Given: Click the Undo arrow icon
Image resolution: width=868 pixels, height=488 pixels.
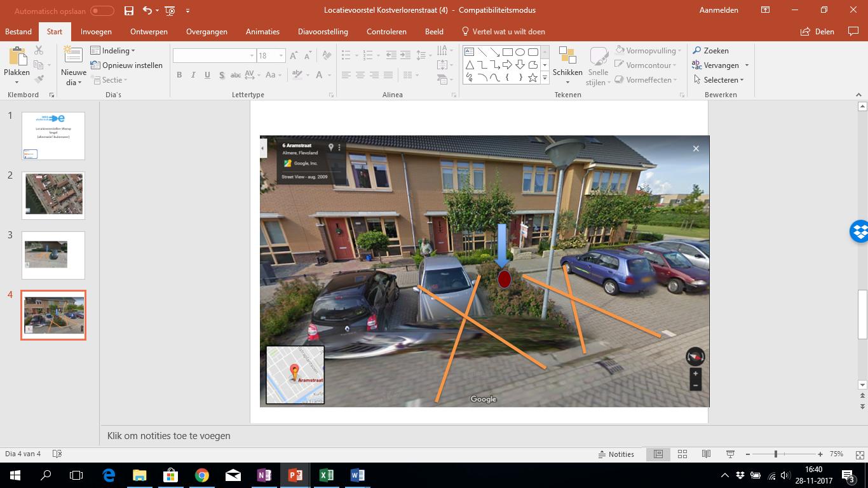Looking at the screenshot, I should [147, 10].
